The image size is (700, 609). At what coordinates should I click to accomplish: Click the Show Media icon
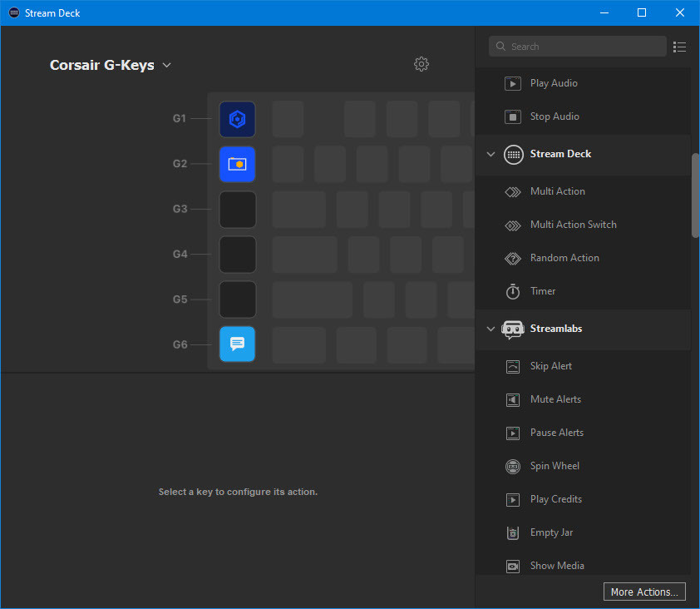click(512, 566)
